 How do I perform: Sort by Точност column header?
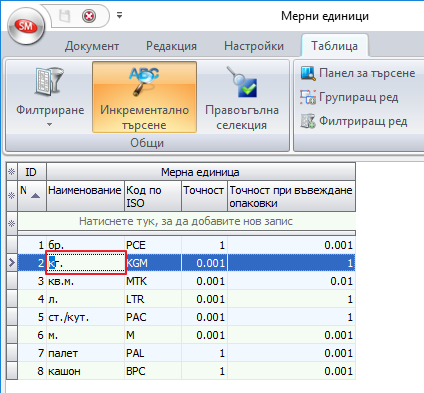[204, 196]
